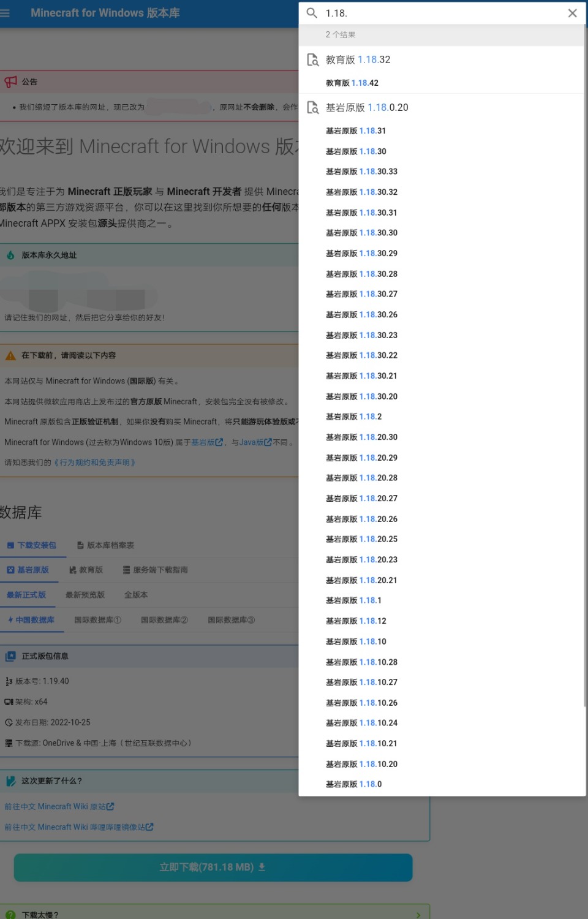Open the hamburger navigation menu
Image resolution: width=588 pixels, height=919 pixels.
coord(5,13)
